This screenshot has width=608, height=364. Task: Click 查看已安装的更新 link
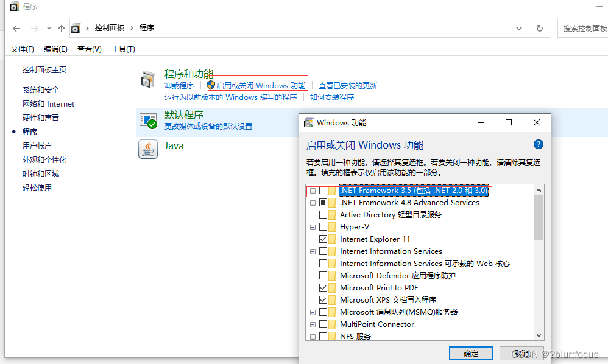[x=348, y=86]
